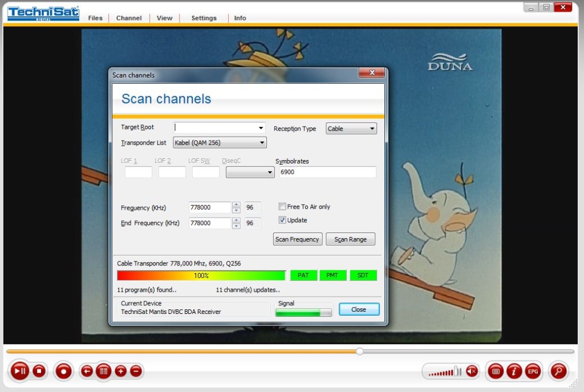Click the TechniSat logo

coord(43,14)
